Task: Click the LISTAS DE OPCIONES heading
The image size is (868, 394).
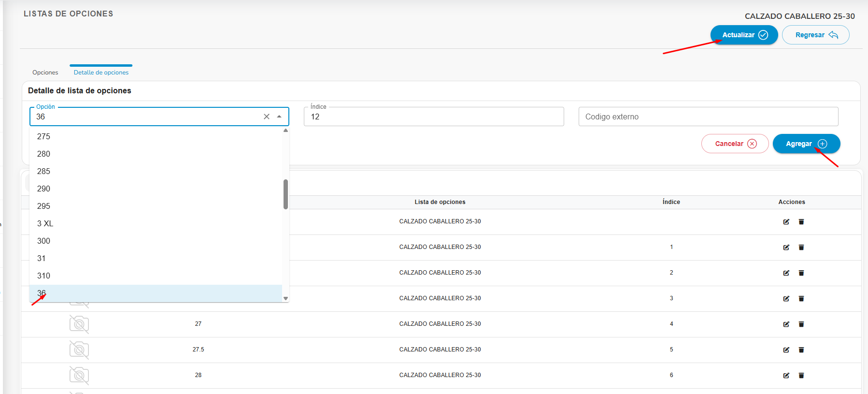Action: coord(69,14)
